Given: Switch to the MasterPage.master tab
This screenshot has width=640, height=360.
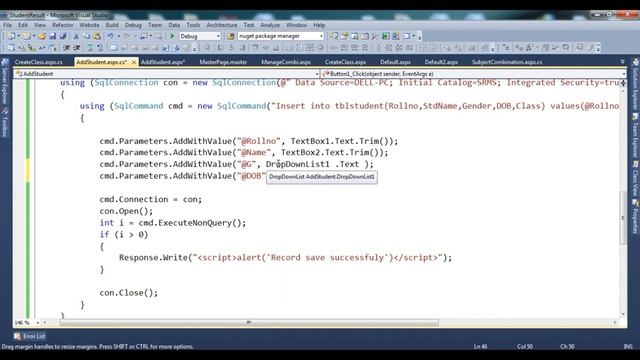Looking at the screenshot, I should click(223, 62).
